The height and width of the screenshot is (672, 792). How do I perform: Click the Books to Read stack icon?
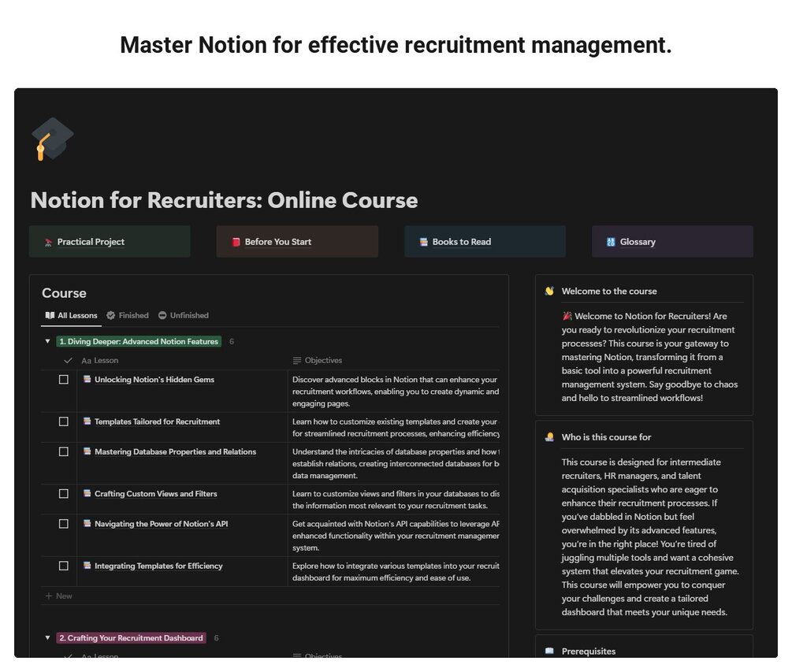[423, 242]
